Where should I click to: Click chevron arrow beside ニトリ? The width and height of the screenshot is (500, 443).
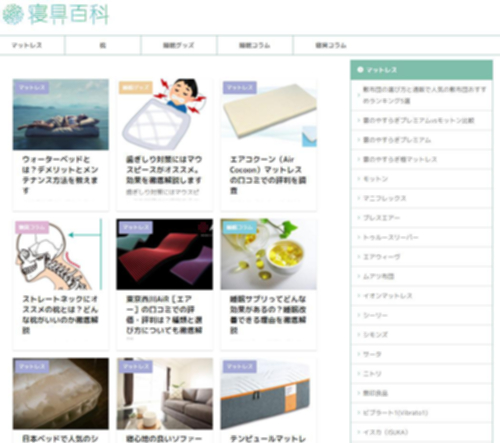(x=359, y=374)
